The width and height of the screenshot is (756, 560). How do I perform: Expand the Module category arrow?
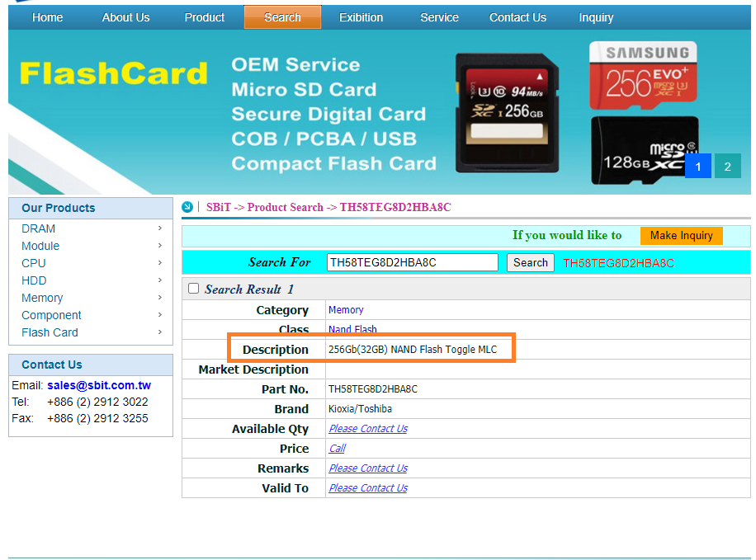[159, 246]
